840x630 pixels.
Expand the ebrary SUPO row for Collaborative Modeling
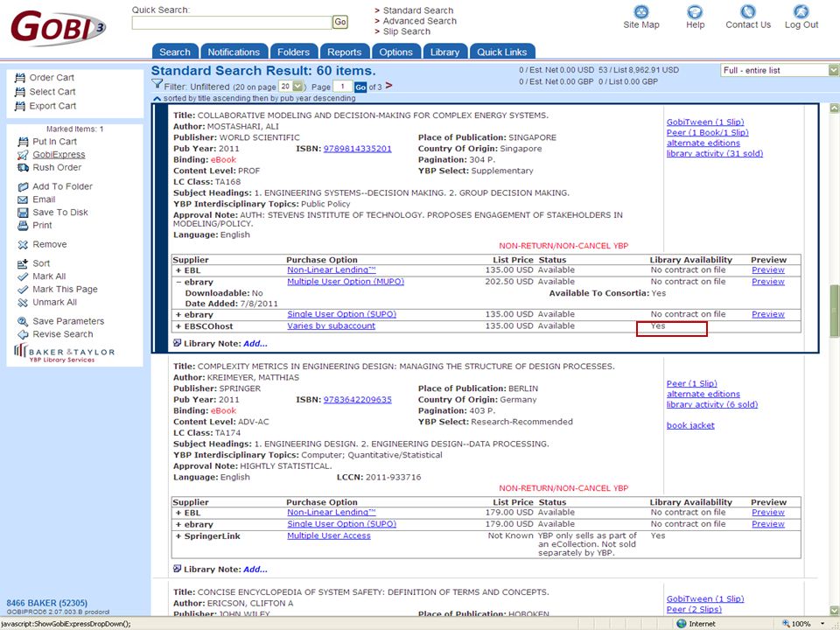(178, 315)
